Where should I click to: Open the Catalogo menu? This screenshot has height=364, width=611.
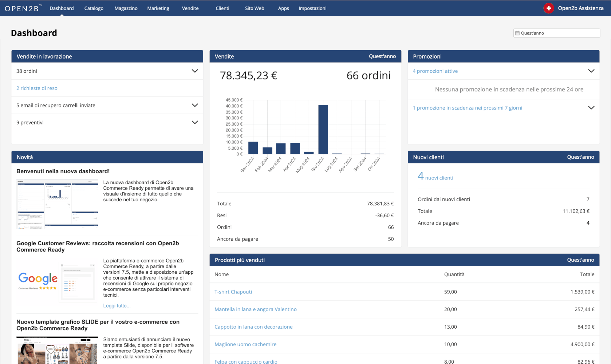tap(94, 8)
